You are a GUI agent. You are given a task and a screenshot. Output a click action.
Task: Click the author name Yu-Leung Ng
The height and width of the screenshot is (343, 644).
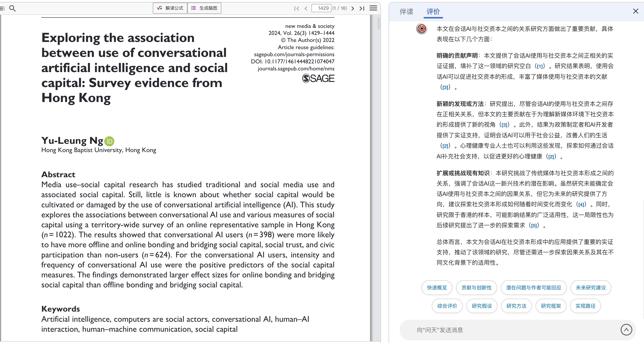click(72, 141)
